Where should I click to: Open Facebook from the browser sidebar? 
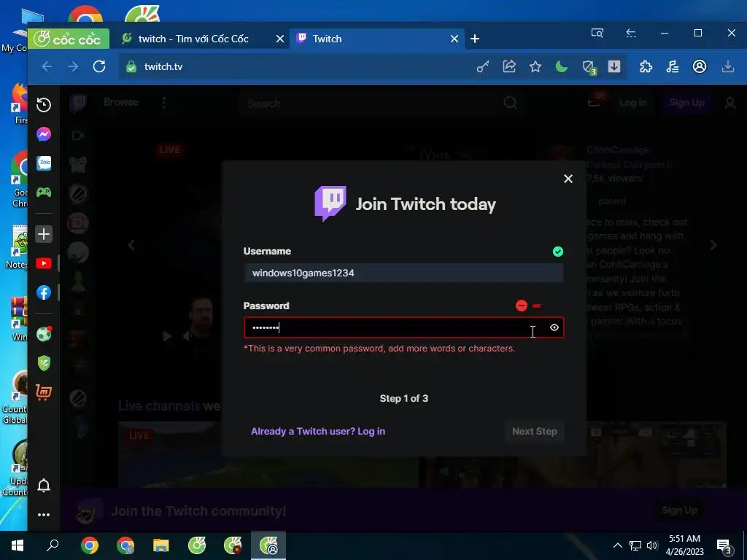pos(44,292)
